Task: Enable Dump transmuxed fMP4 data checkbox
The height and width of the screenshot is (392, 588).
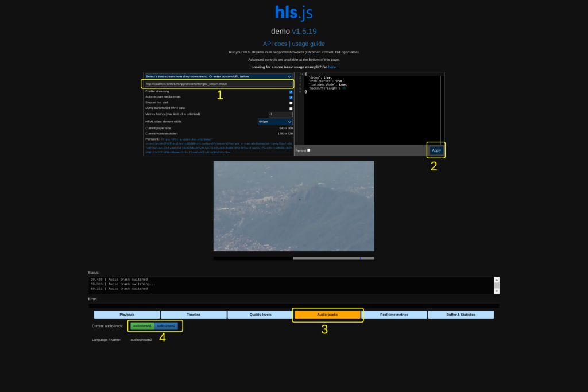Action: click(291, 108)
